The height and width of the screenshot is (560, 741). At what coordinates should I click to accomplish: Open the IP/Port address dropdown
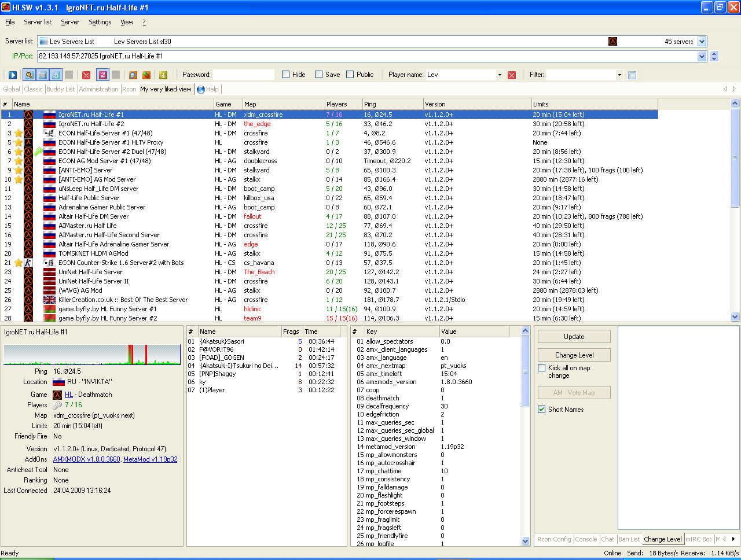(x=702, y=56)
